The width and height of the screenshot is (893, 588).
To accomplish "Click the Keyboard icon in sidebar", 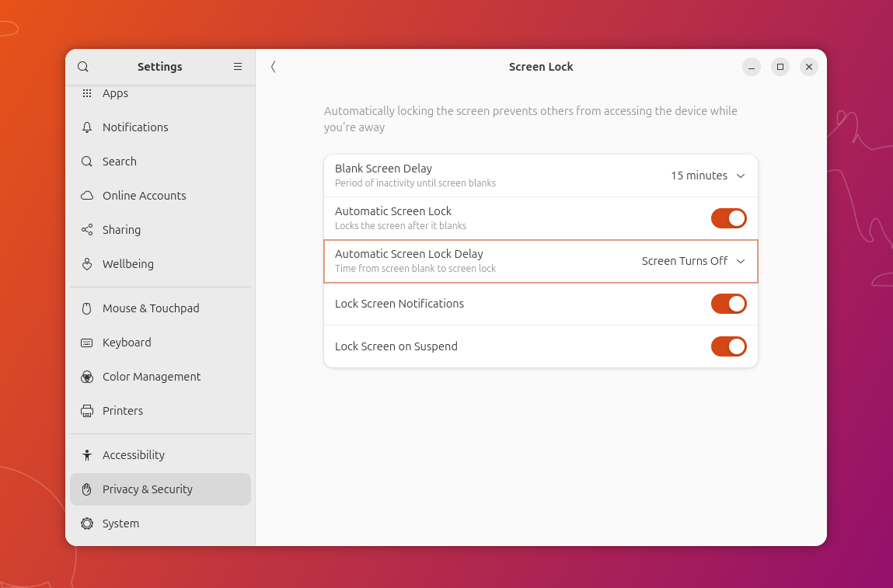I will tap(86, 342).
